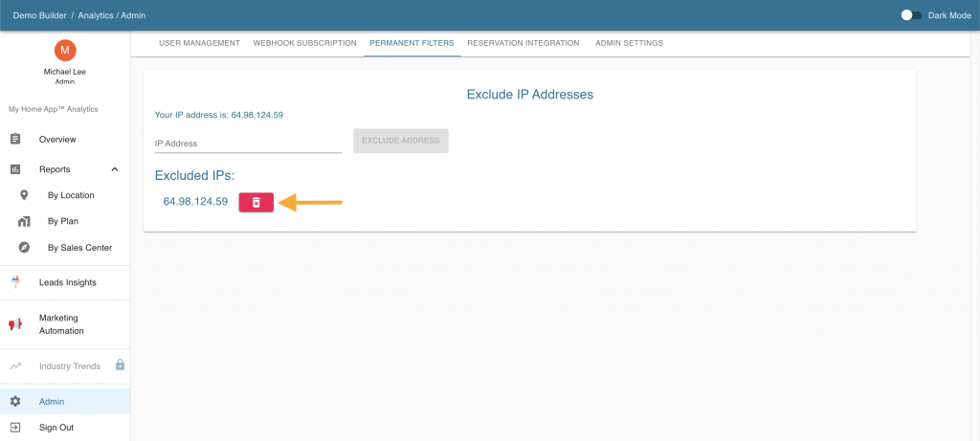Delete excluded IP 64.98.124.59 with trash button
The width and height of the screenshot is (980, 441).
pos(256,203)
